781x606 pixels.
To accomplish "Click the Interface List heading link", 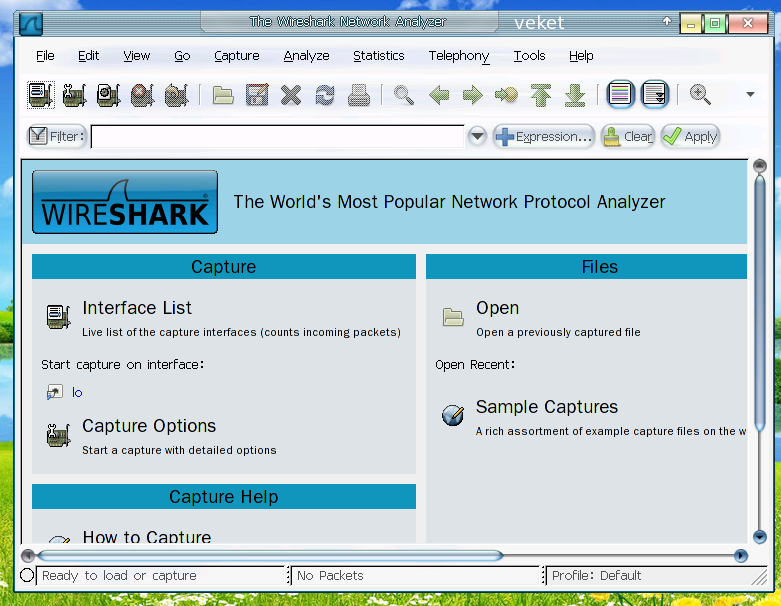I will (137, 308).
